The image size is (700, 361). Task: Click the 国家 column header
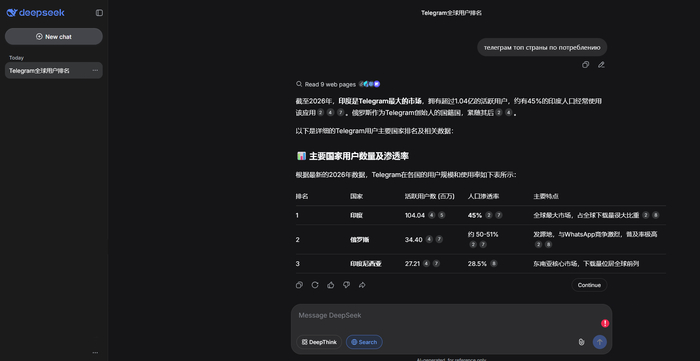[x=356, y=196]
